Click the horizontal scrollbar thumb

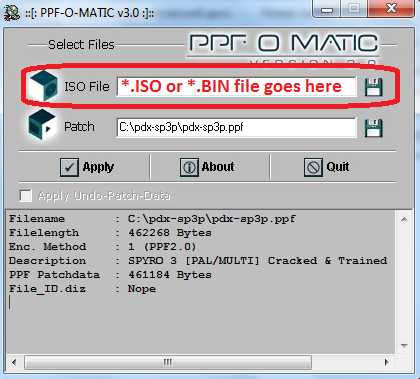[168, 362]
